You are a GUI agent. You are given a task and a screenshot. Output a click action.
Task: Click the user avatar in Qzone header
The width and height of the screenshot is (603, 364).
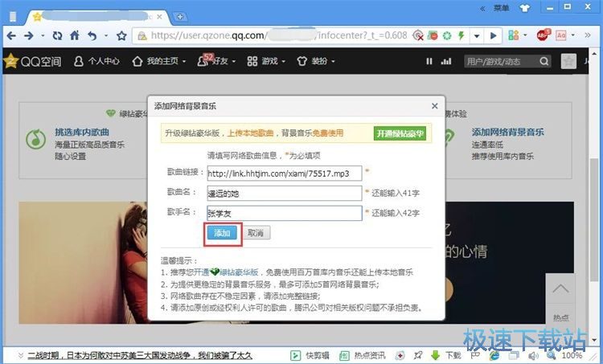[x=568, y=61]
